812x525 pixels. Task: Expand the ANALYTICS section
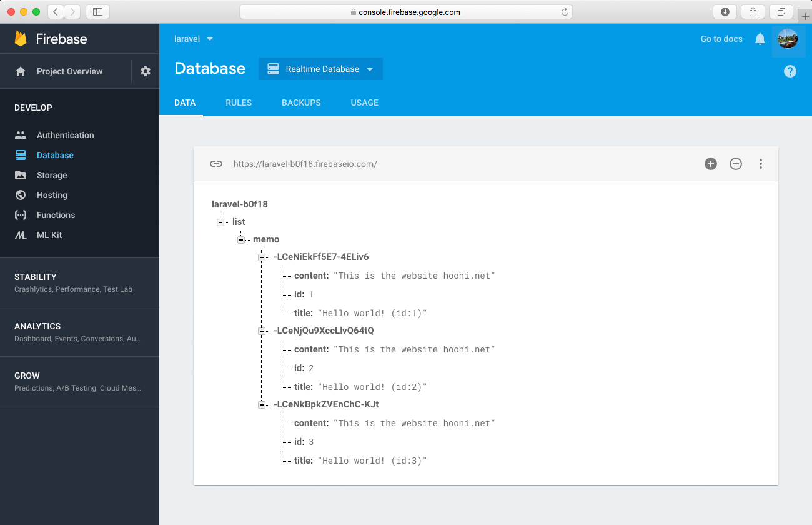coord(79,332)
